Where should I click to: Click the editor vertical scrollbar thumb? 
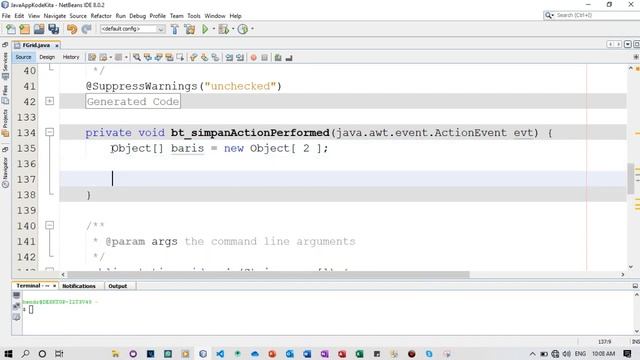click(631, 178)
